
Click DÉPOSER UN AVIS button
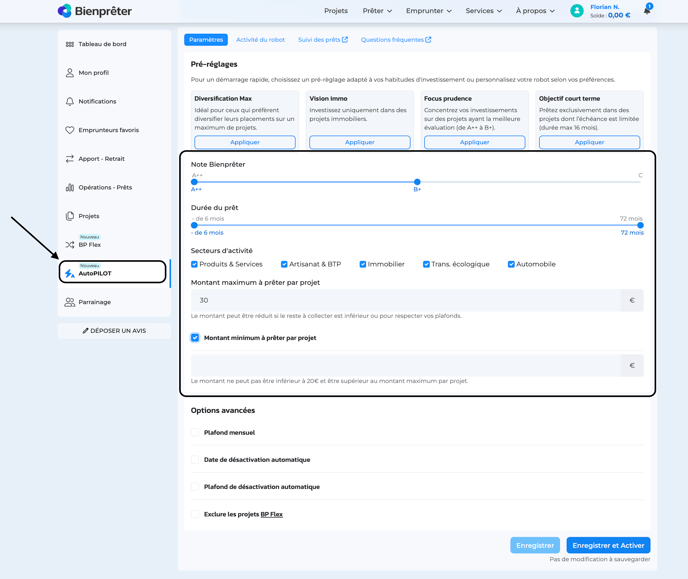(x=114, y=331)
